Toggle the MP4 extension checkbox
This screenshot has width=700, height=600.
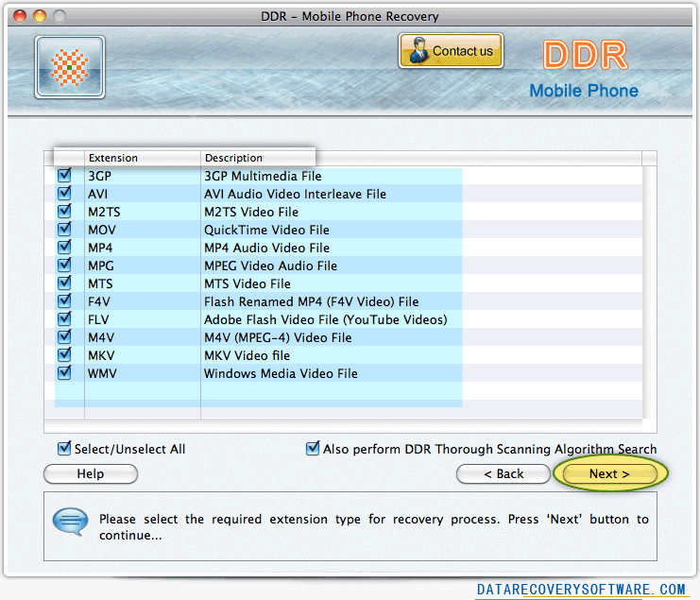pyautogui.click(x=64, y=247)
